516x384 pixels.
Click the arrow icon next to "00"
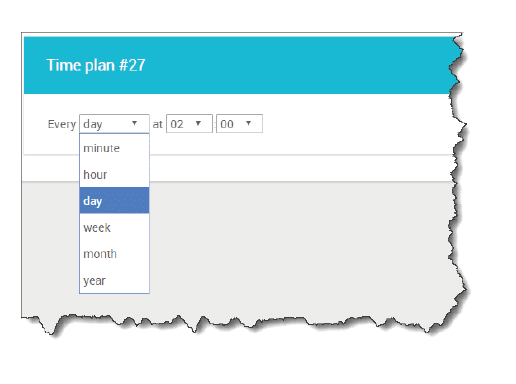click(248, 123)
